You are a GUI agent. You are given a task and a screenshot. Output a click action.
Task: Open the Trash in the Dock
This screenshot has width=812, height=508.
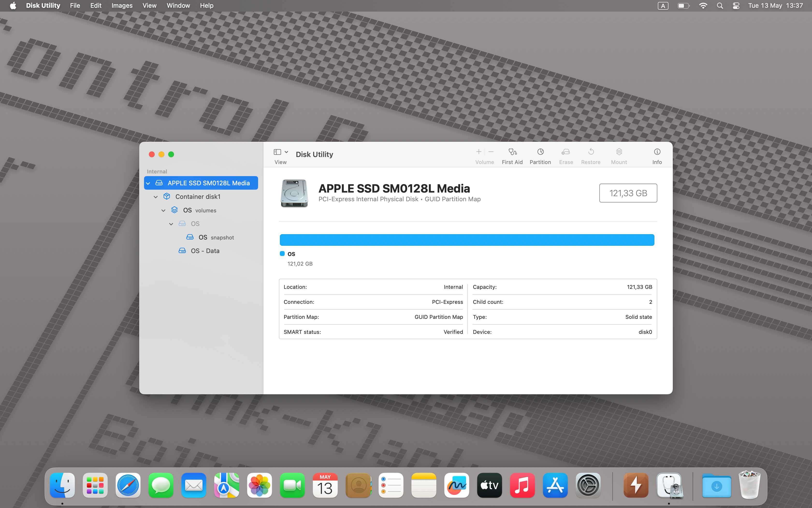coord(750,485)
